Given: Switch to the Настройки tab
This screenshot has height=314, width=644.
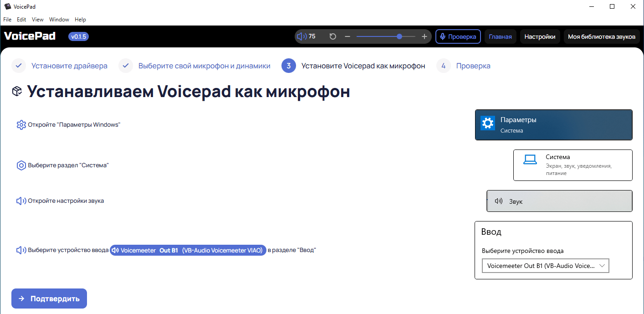Looking at the screenshot, I should (540, 36).
